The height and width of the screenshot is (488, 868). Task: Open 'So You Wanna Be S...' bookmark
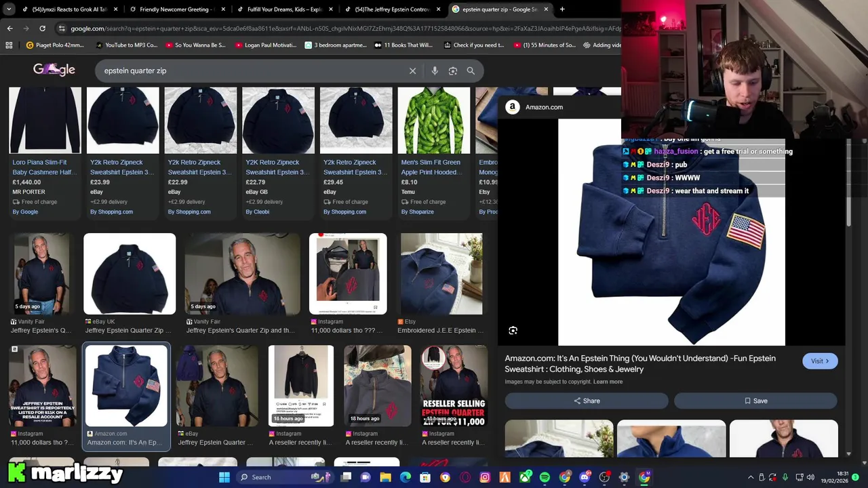(195, 45)
